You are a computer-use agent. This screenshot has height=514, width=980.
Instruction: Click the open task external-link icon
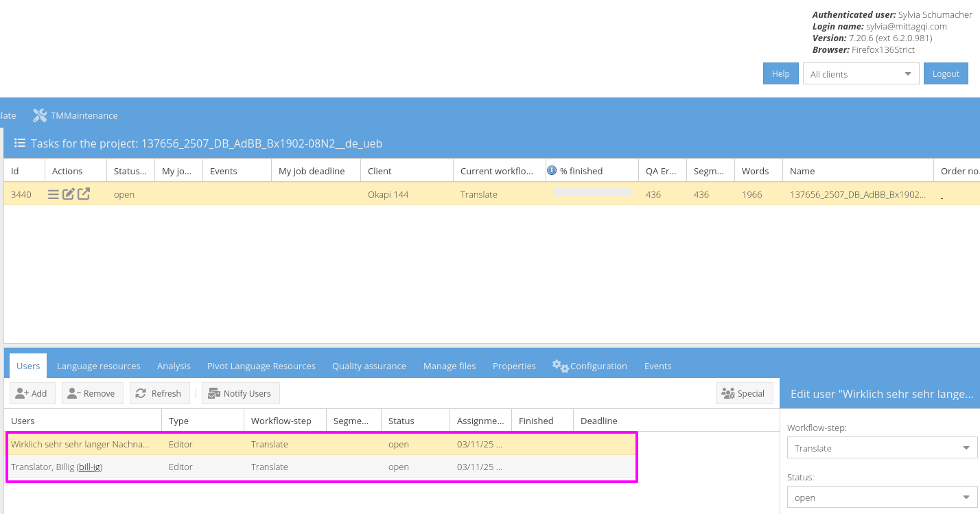[83, 194]
